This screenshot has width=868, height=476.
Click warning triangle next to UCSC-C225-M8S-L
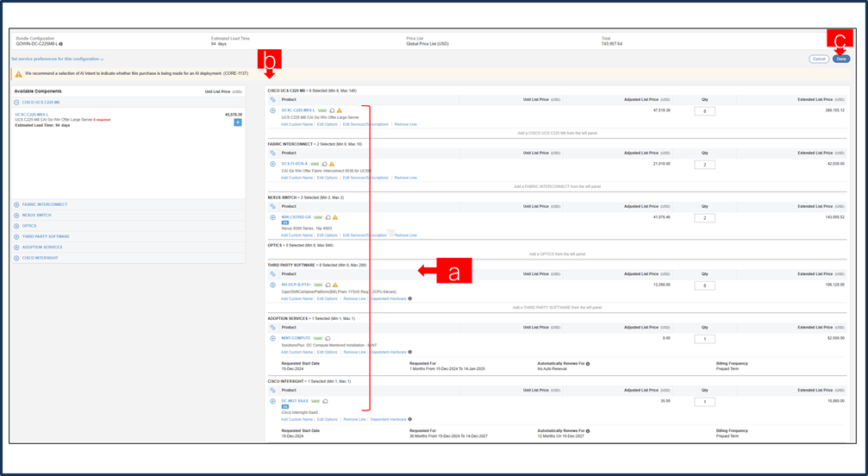[340, 110]
